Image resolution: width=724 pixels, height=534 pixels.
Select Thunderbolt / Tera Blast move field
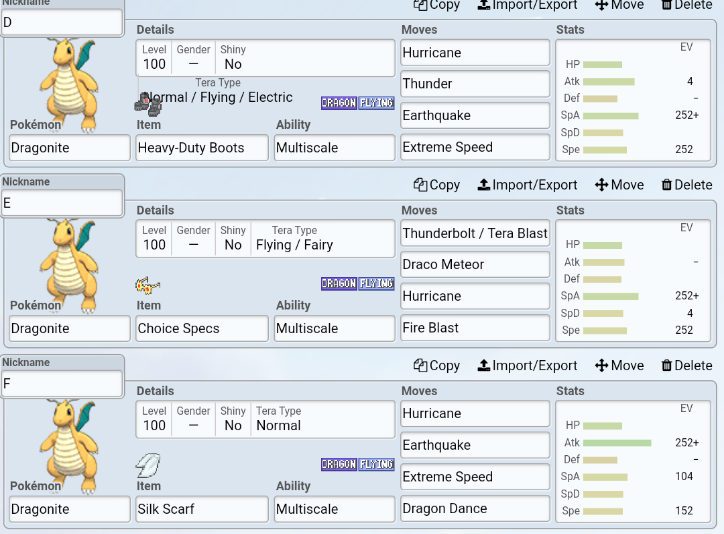coord(475,233)
